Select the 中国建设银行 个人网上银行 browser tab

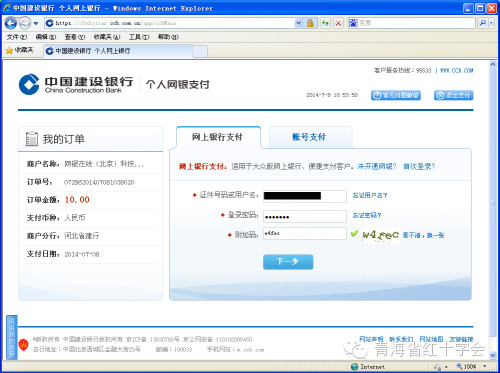point(118,51)
